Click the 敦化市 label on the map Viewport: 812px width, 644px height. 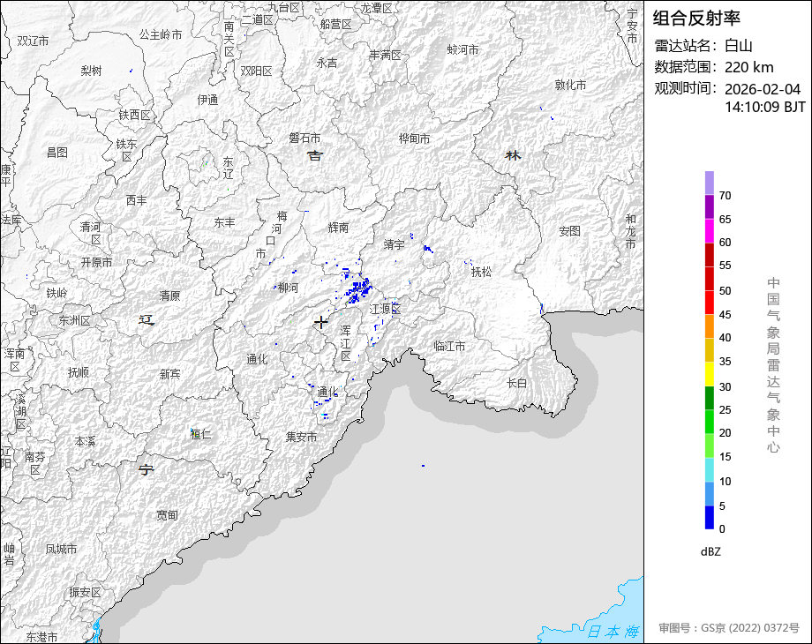tap(570, 85)
